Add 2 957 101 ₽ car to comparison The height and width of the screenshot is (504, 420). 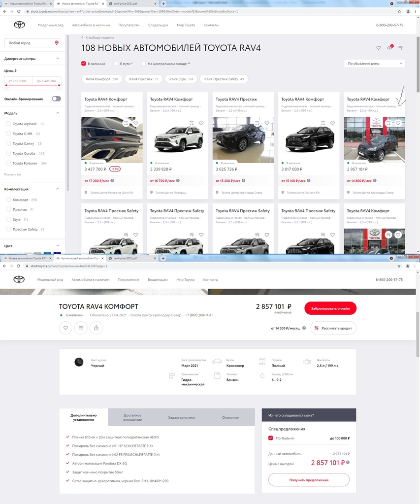388,123
